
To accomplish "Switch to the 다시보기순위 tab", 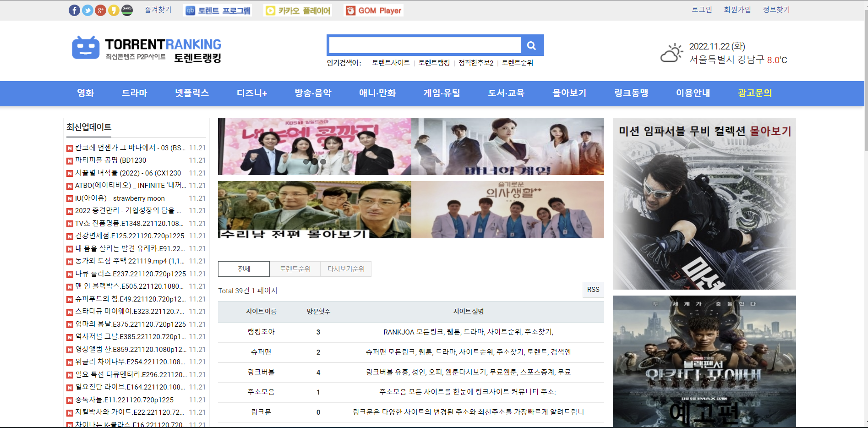I will [346, 269].
